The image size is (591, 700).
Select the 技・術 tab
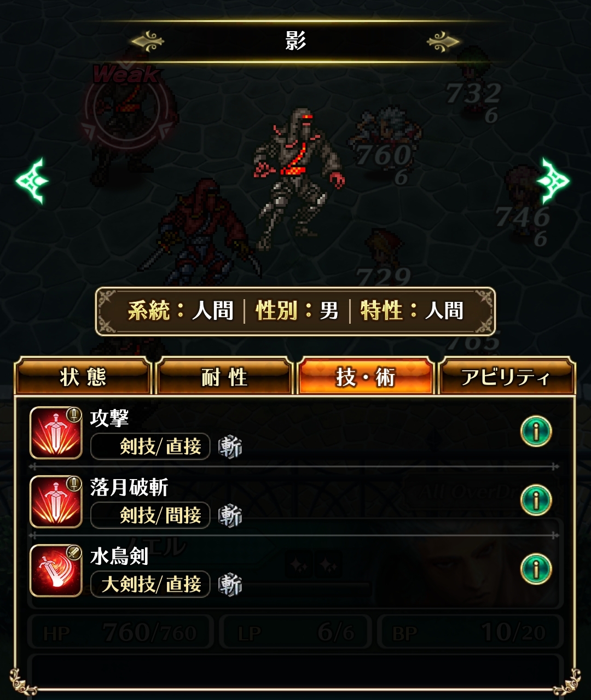click(x=366, y=377)
